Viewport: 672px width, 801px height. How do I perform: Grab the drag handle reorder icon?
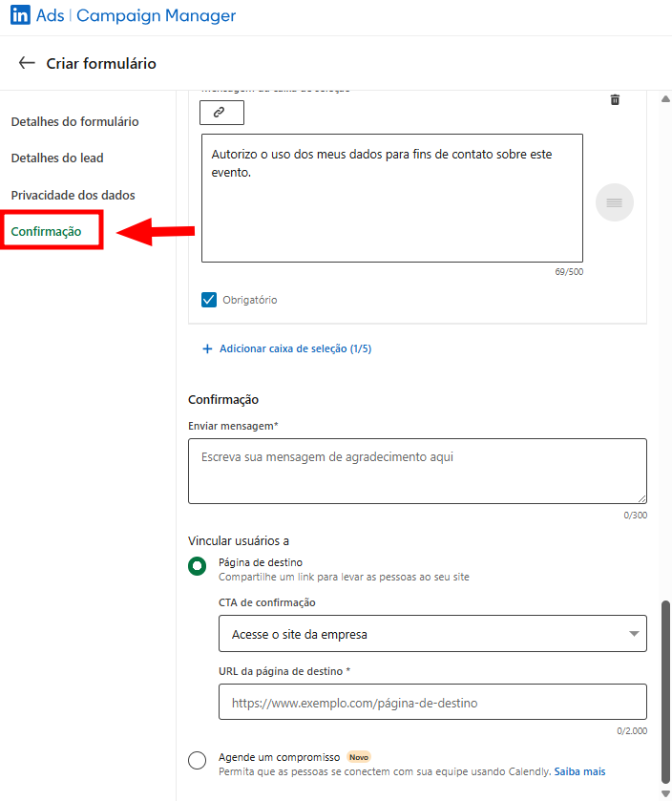614,202
